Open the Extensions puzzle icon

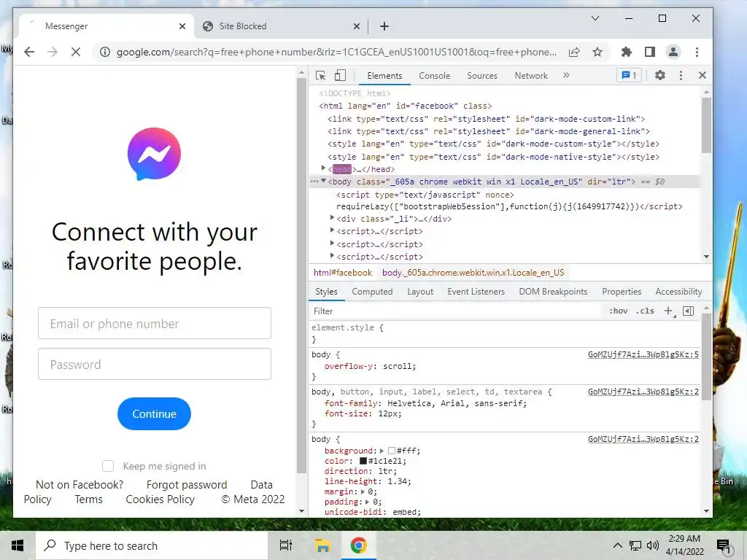coord(627,52)
